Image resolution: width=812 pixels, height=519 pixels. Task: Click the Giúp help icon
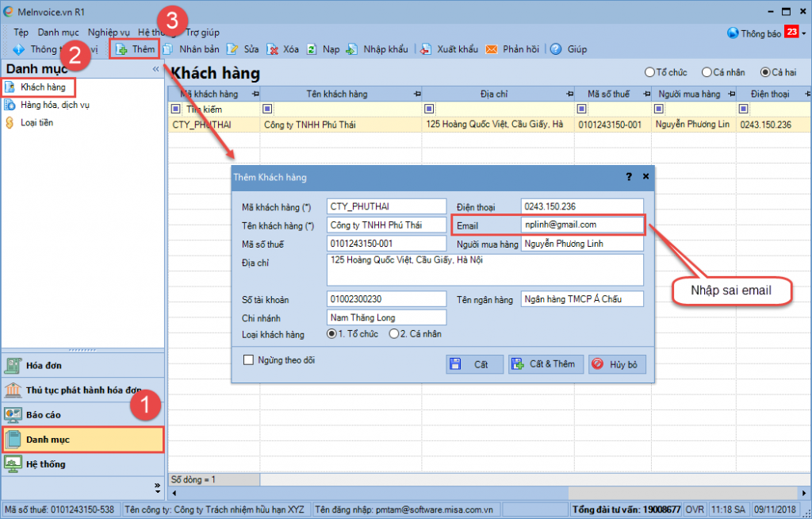[556, 49]
